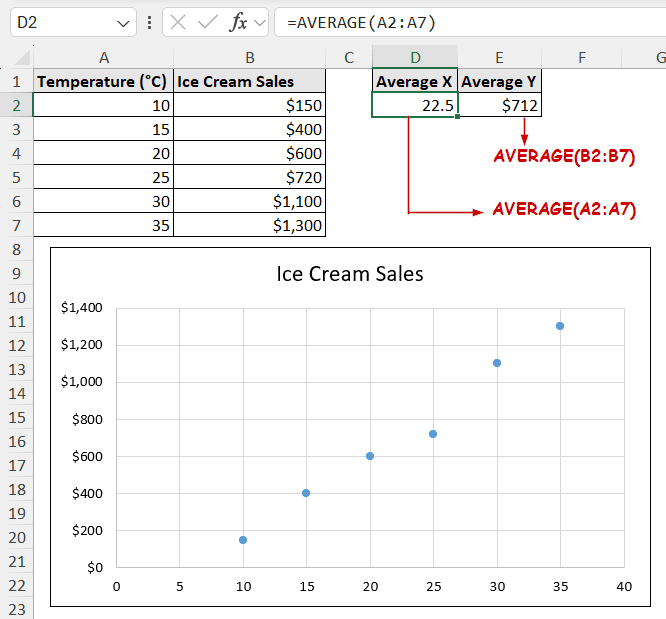Image resolution: width=666 pixels, height=619 pixels.
Task: Select cell with $1,300
Action: (x=250, y=225)
